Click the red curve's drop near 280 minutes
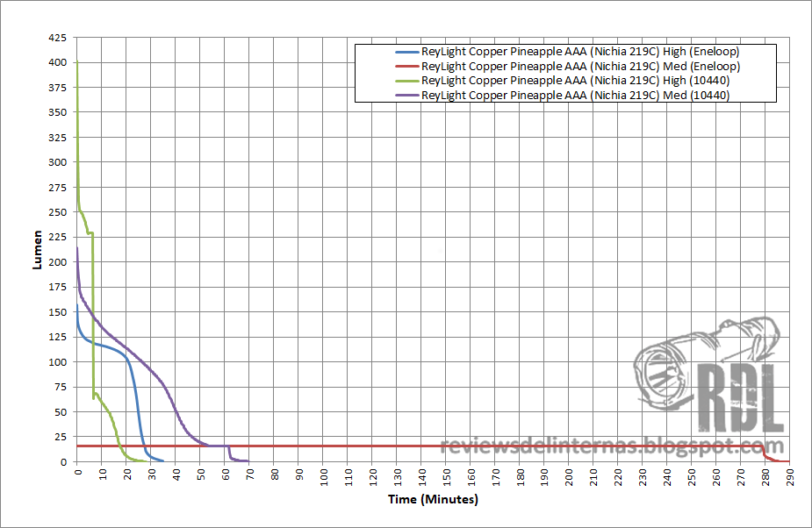 [765, 452]
